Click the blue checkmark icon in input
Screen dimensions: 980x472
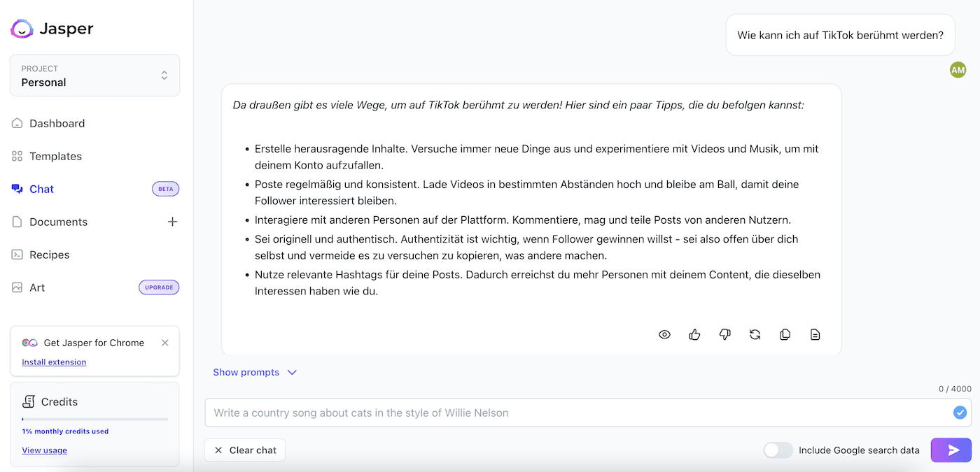(960, 413)
